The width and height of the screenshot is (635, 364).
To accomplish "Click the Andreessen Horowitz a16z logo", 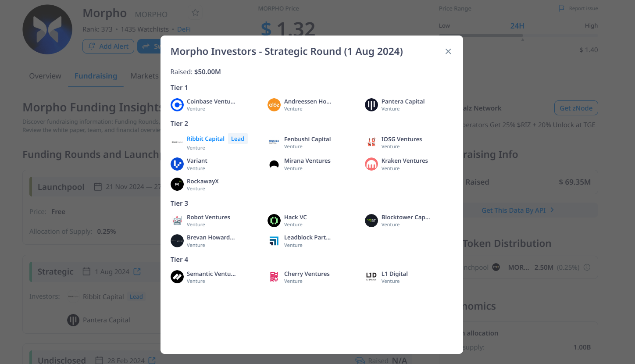I will (x=274, y=105).
